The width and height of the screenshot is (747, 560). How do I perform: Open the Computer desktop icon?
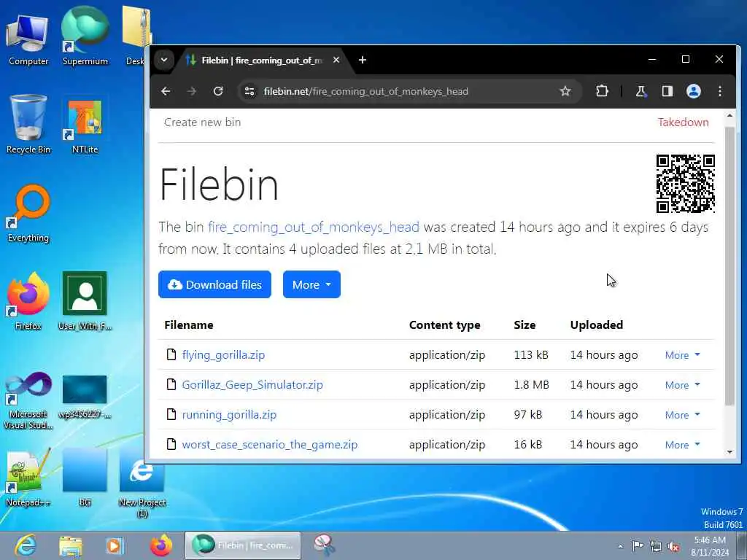click(x=28, y=39)
